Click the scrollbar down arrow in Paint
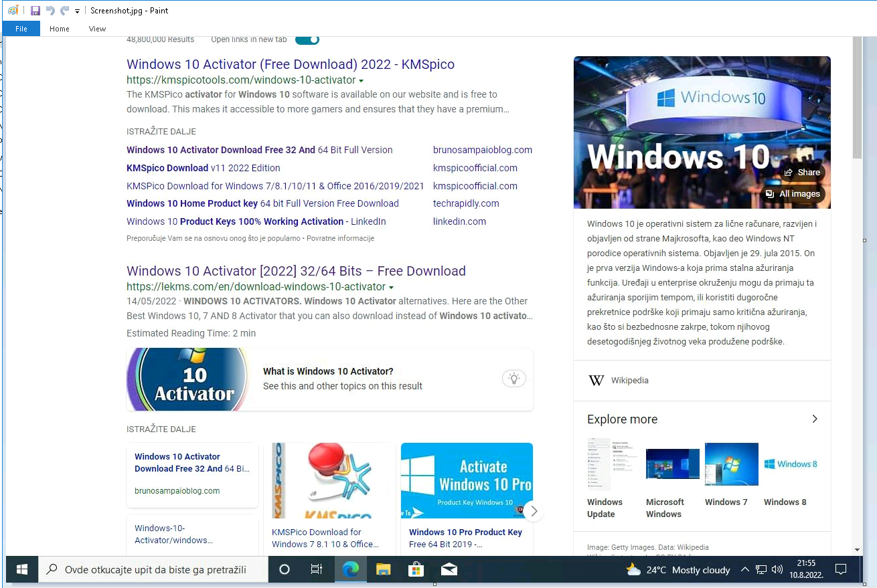Screen dimensions: 877x588 tap(858, 550)
